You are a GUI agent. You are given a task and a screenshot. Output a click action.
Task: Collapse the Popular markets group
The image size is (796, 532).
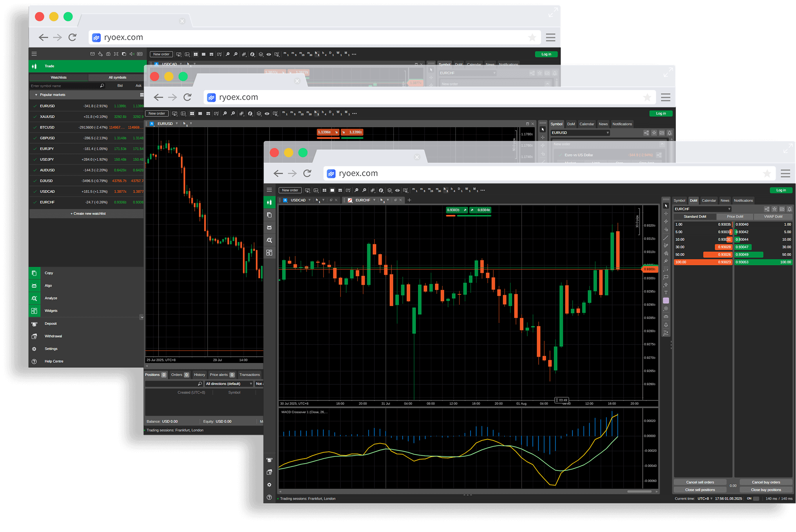36,95
